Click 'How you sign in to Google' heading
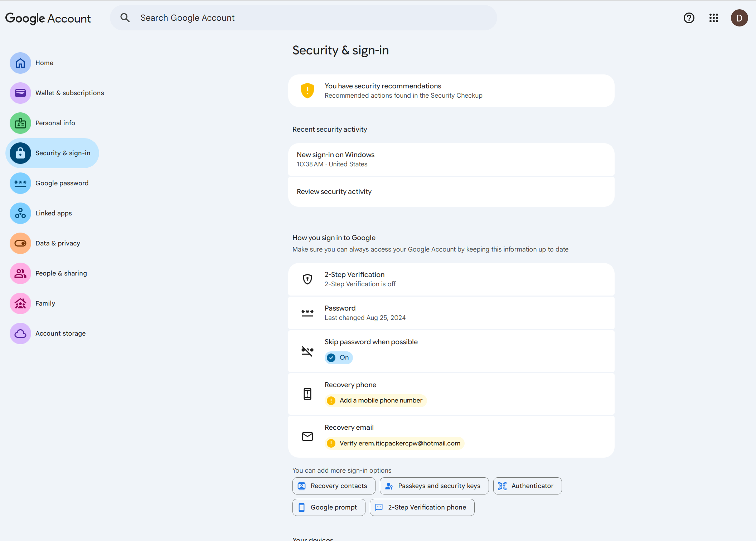The width and height of the screenshot is (756, 541). point(334,238)
